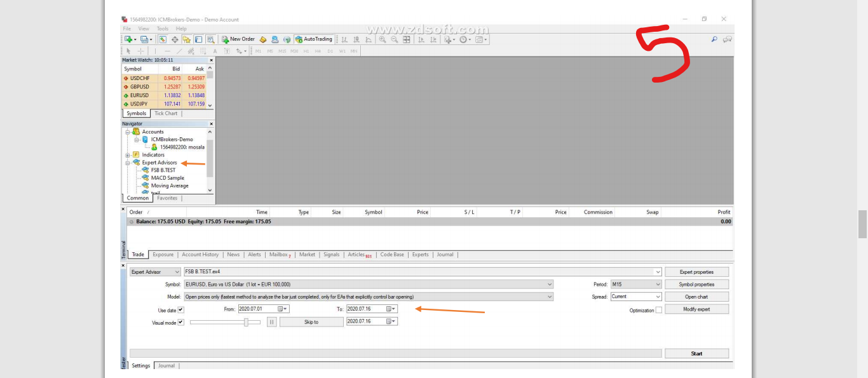The width and height of the screenshot is (868, 378).
Task: Open the View menu
Action: click(x=144, y=29)
